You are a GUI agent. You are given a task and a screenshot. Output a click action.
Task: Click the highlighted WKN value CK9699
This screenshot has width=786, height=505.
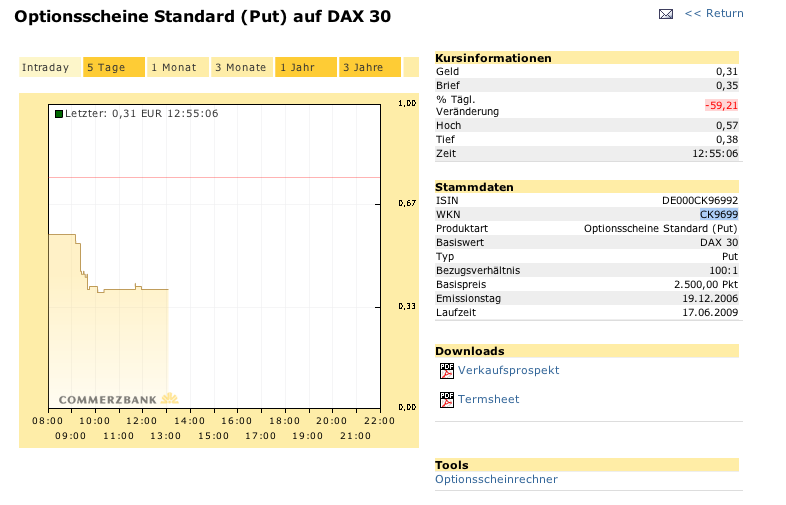718,214
